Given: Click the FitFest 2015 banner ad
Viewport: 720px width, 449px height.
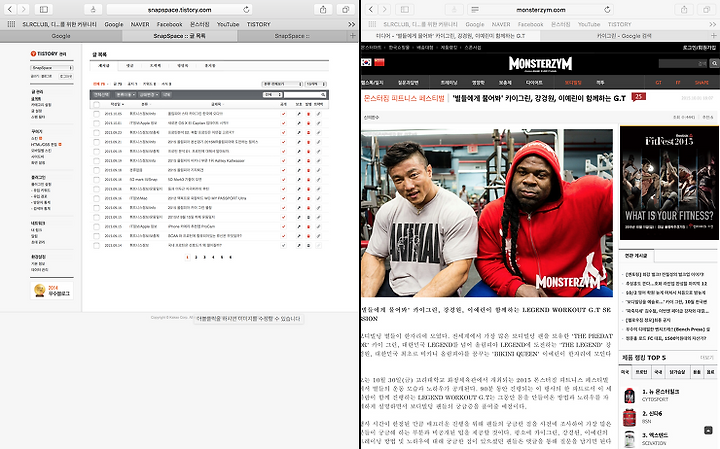Looking at the screenshot, I should point(669,183).
